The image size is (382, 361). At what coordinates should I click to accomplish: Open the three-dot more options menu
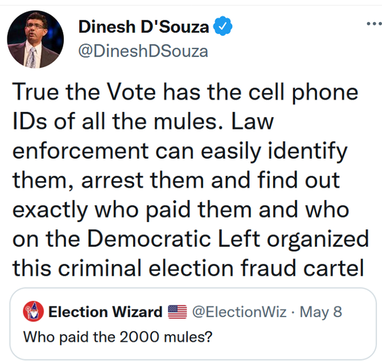point(374,24)
